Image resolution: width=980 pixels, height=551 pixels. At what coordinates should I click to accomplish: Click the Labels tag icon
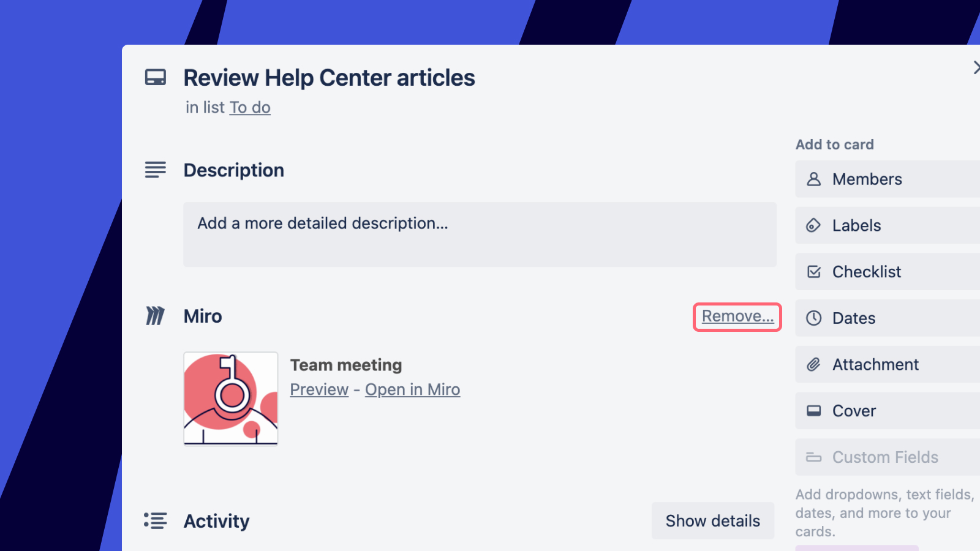(x=813, y=226)
